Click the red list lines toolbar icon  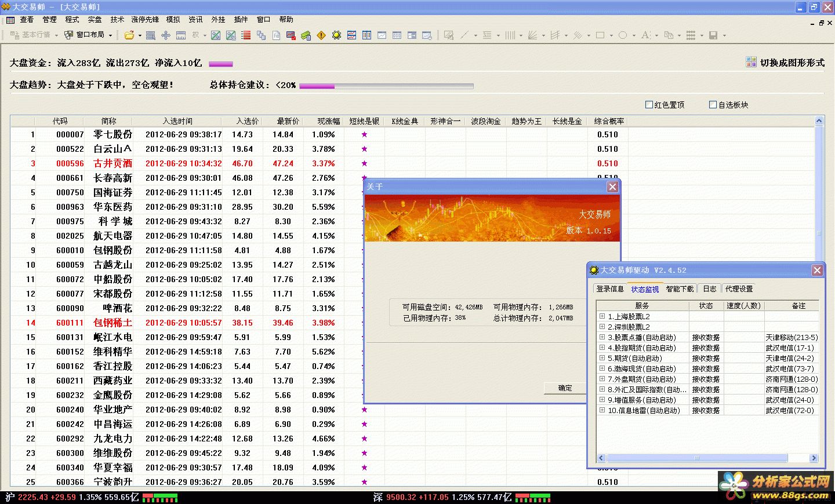246,35
